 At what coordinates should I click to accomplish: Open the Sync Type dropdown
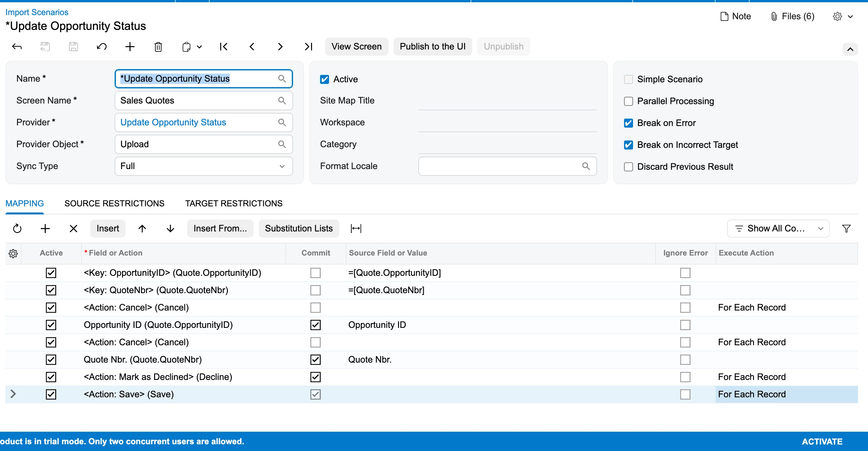204,166
